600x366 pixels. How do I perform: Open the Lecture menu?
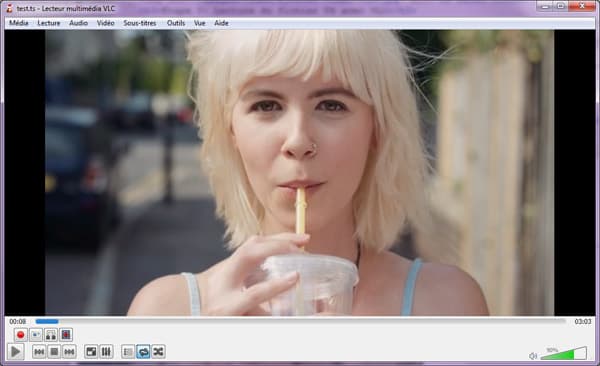point(49,23)
